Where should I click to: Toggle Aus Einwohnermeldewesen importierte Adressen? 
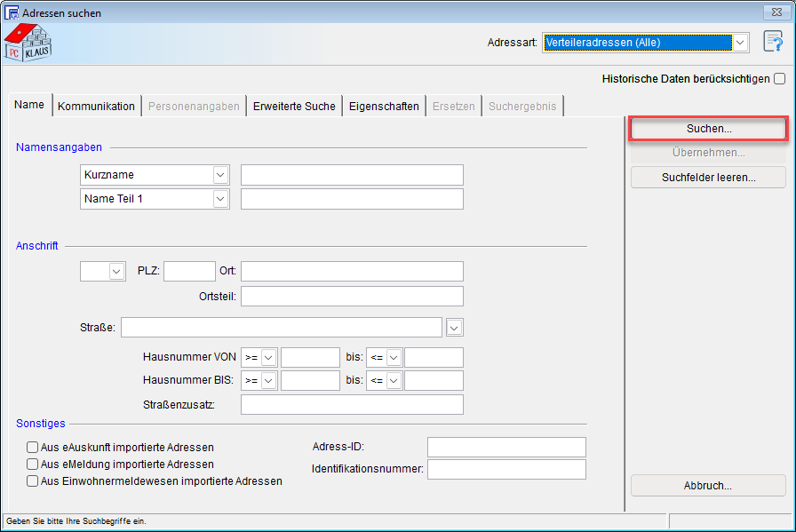click(33, 481)
